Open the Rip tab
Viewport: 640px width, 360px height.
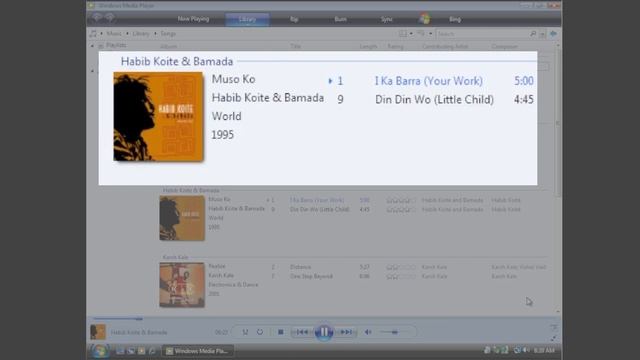[x=294, y=19]
